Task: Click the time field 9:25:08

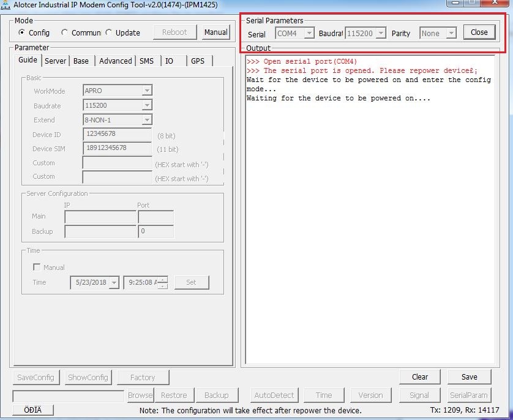Action: coord(142,283)
